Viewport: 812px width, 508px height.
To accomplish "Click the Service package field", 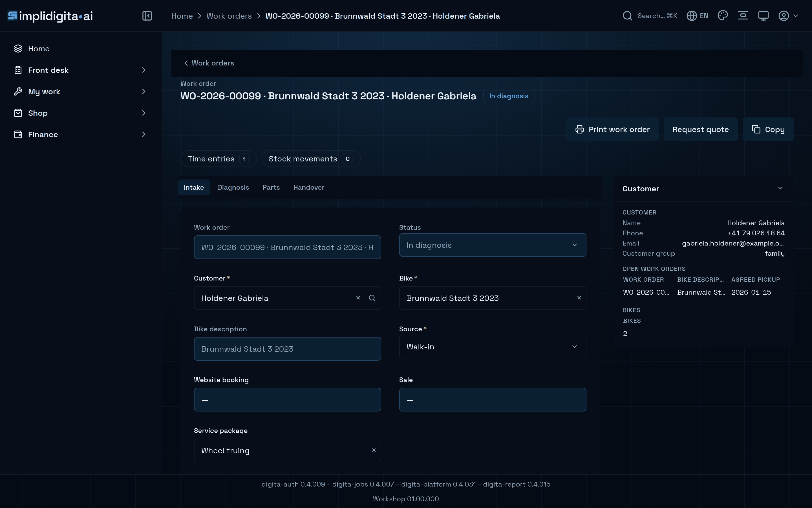I will click(287, 450).
